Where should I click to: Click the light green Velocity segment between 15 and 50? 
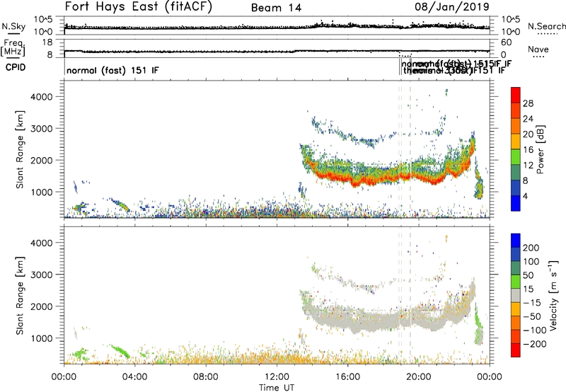516,282
